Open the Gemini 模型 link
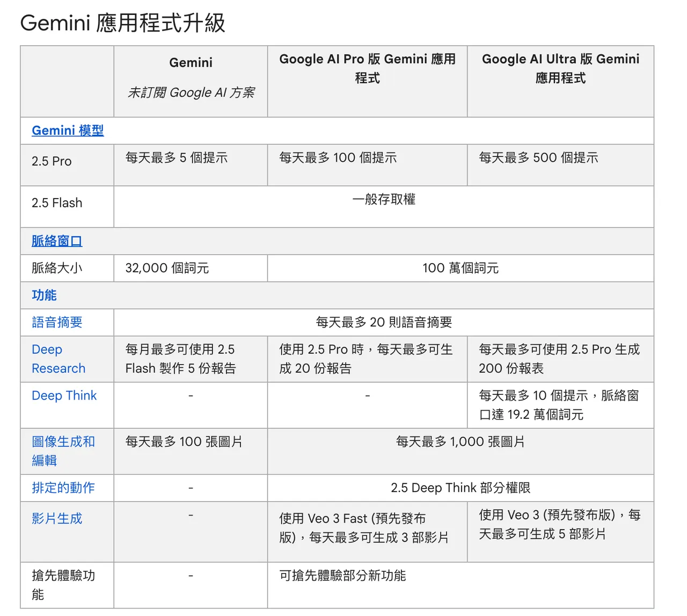687x616 pixels. (68, 131)
